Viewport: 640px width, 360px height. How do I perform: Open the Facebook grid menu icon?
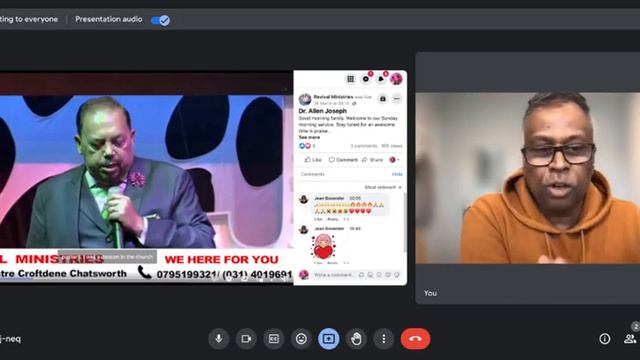pyautogui.click(x=351, y=79)
